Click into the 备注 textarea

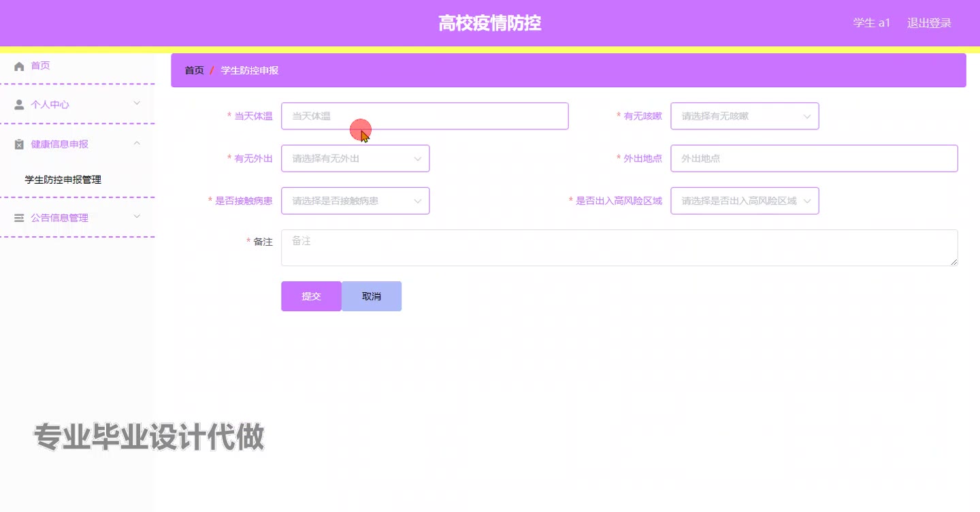pyautogui.click(x=619, y=248)
